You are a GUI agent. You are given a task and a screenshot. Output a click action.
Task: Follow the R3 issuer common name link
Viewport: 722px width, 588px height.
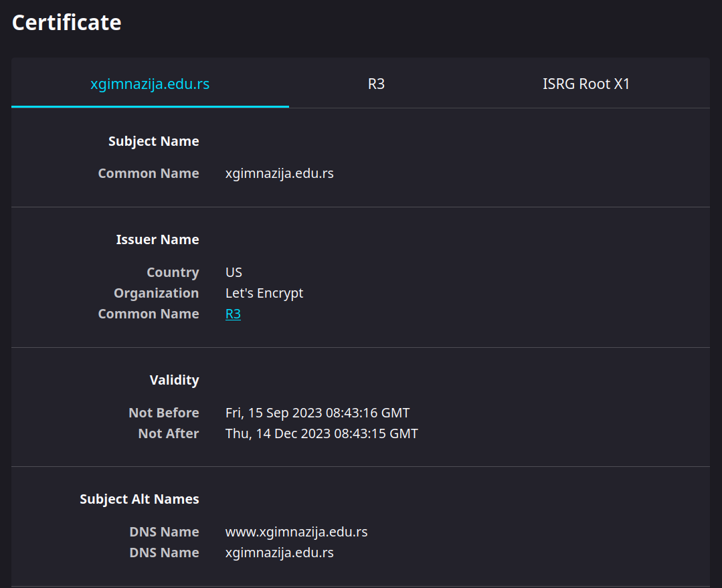click(x=233, y=314)
